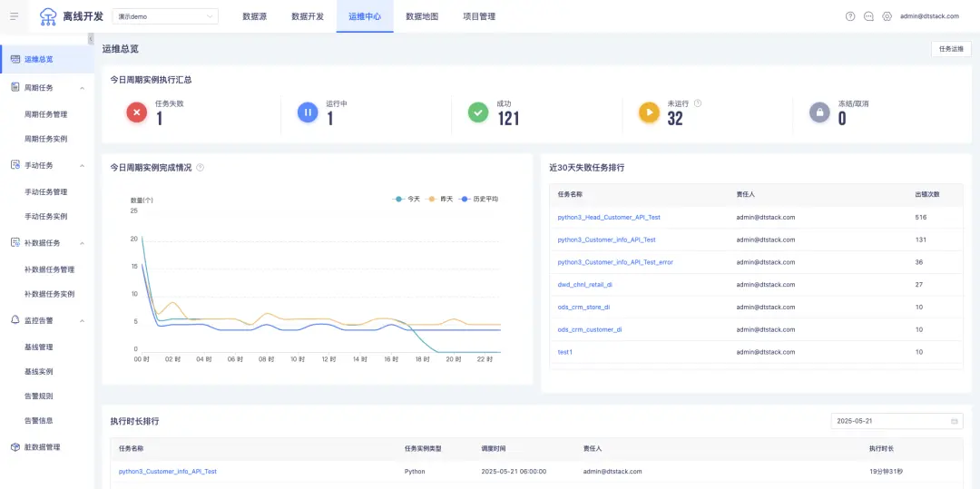Collapse the 周期任务 group chevron
The image size is (980, 489).
(x=82, y=88)
